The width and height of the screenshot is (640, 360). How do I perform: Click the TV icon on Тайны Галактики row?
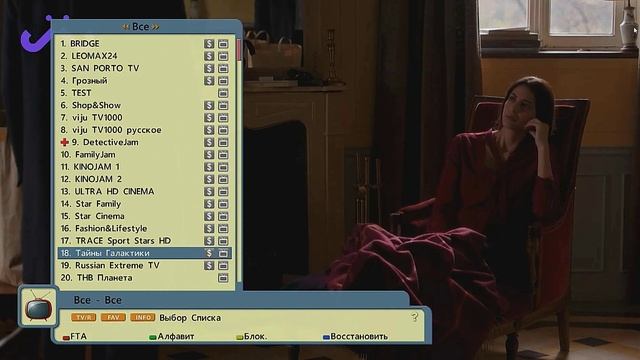click(223, 253)
